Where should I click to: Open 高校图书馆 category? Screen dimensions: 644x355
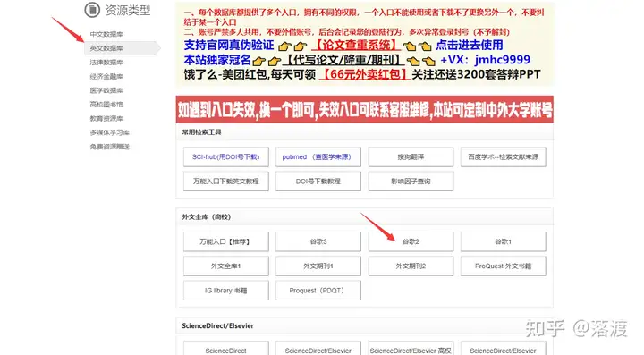[x=106, y=105]
